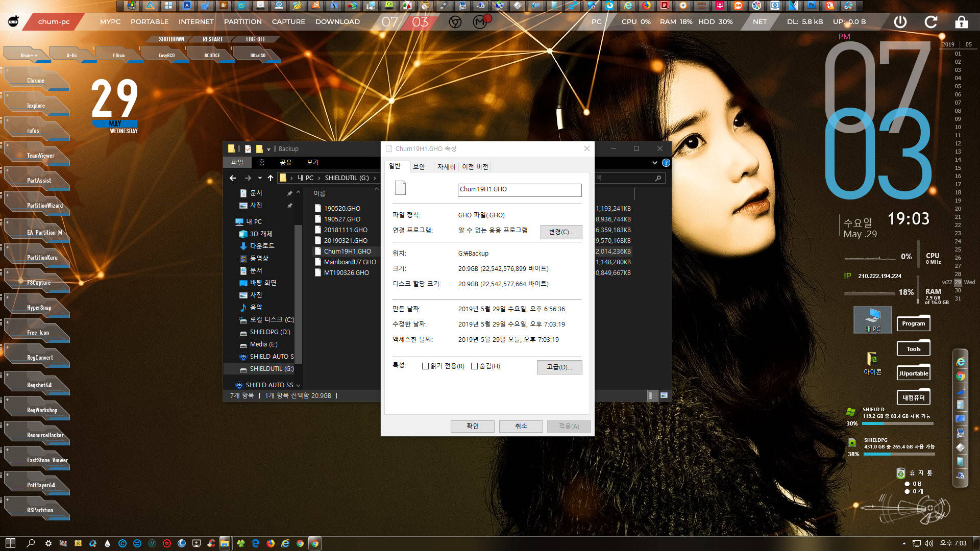This screenshot has width=980, height=551.
Task: Launch the Dism++ shortcut tile
Action: [x=28, y=55]
